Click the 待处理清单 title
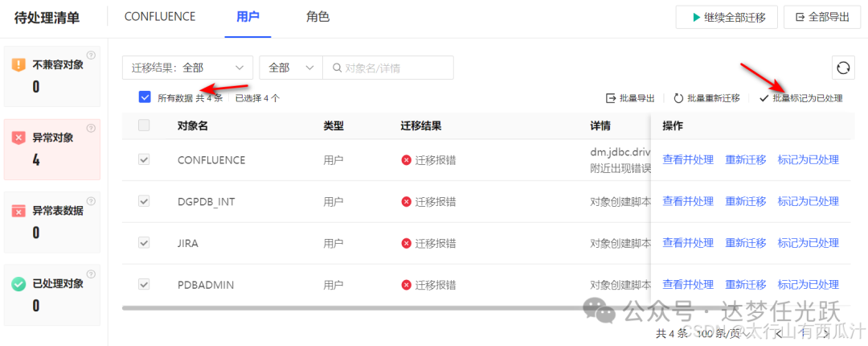 [x=47, y=17]
